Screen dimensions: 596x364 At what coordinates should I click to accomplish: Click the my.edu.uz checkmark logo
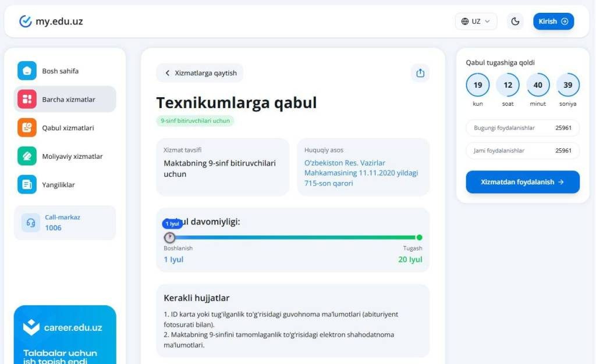26,22
